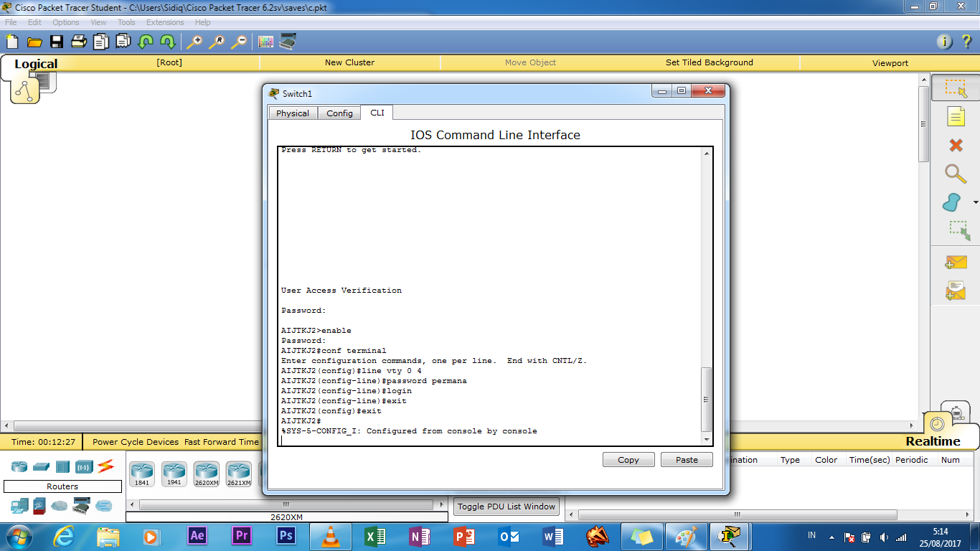Choose the Place Note tool
The height and width of the screenshot is (551, 980).
(956, 116)
